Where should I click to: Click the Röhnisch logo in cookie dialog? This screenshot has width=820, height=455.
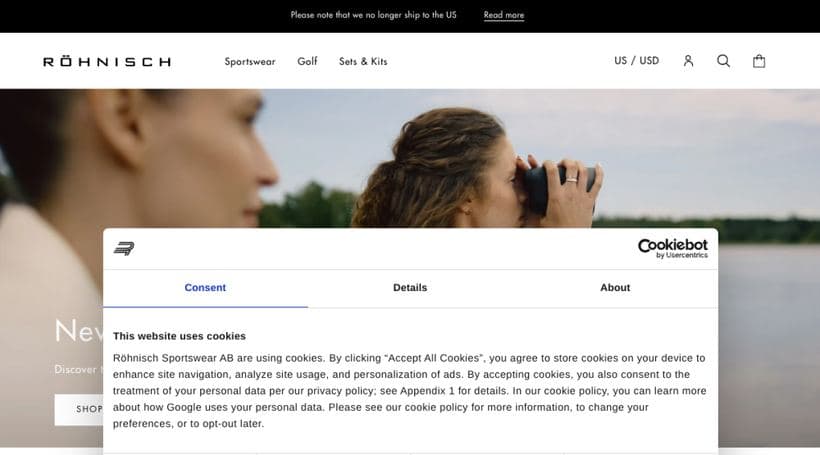124,249
